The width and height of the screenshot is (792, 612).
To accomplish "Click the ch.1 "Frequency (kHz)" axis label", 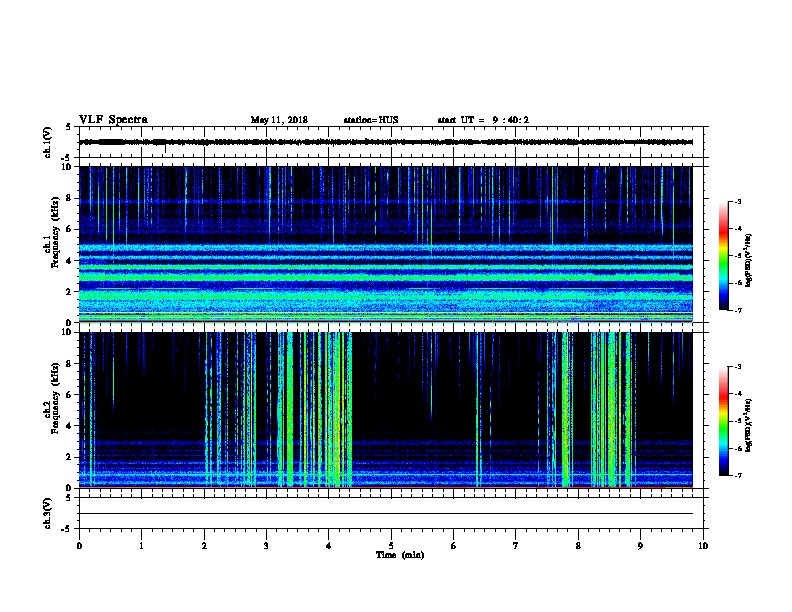I will (x=55, y=232).
